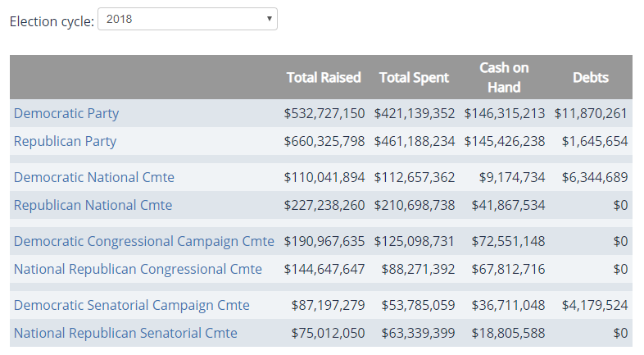Select the $11,870,261 debts value
Image resolution: width=644 pixels, height=355 pixels.
point(591,113)
